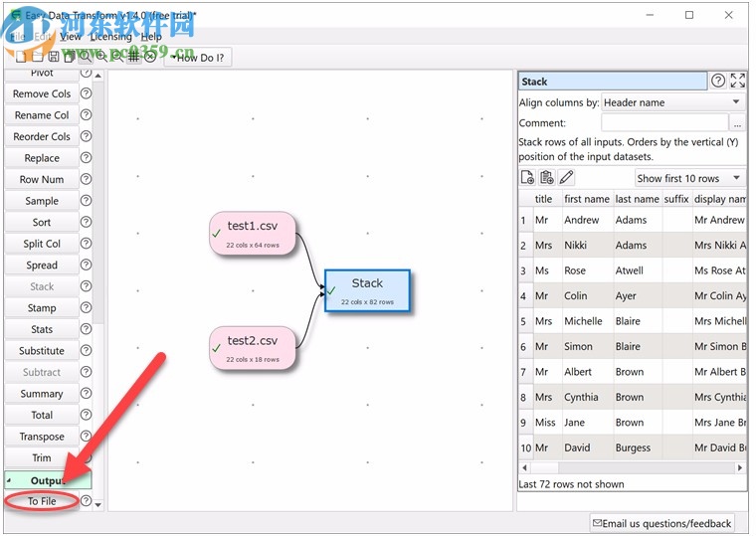Viewport: 756px width, 536px height.
Task: Open help icon beside Replace
Action: (86, 158)
